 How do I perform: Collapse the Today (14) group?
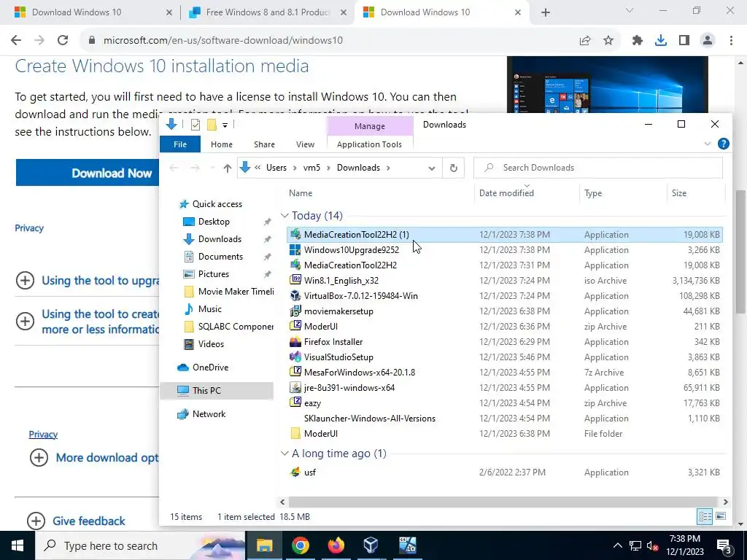(x=285, y=216)
